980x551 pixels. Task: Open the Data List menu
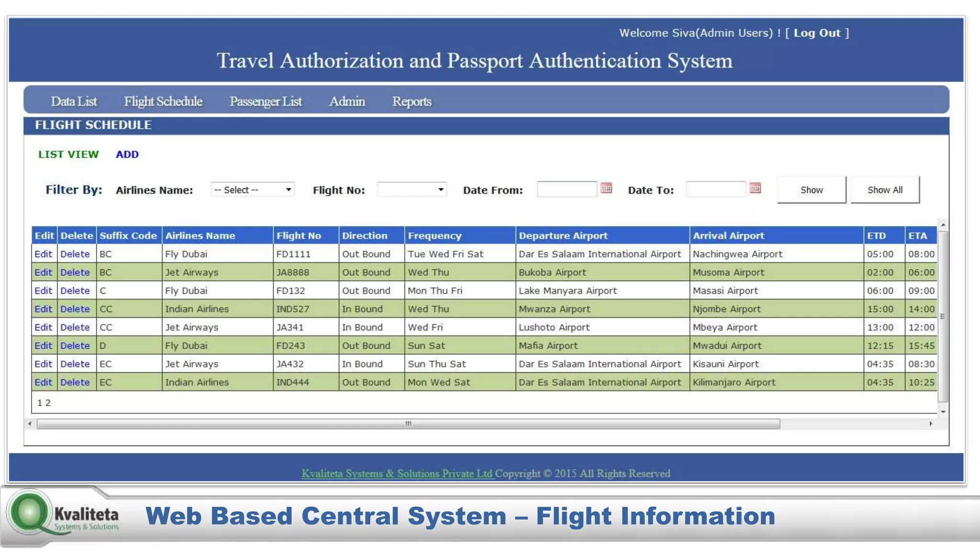pos(74,101)
